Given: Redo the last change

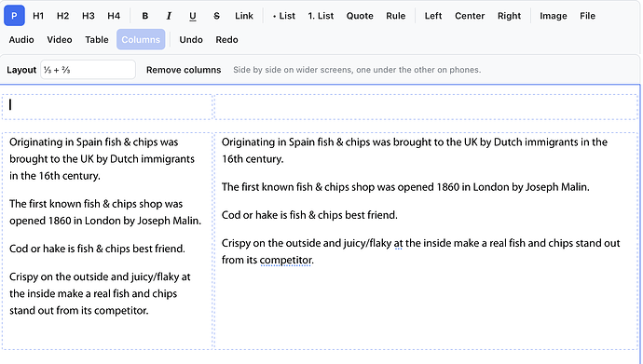Looking at the screenshot, I should coord(226,39).
